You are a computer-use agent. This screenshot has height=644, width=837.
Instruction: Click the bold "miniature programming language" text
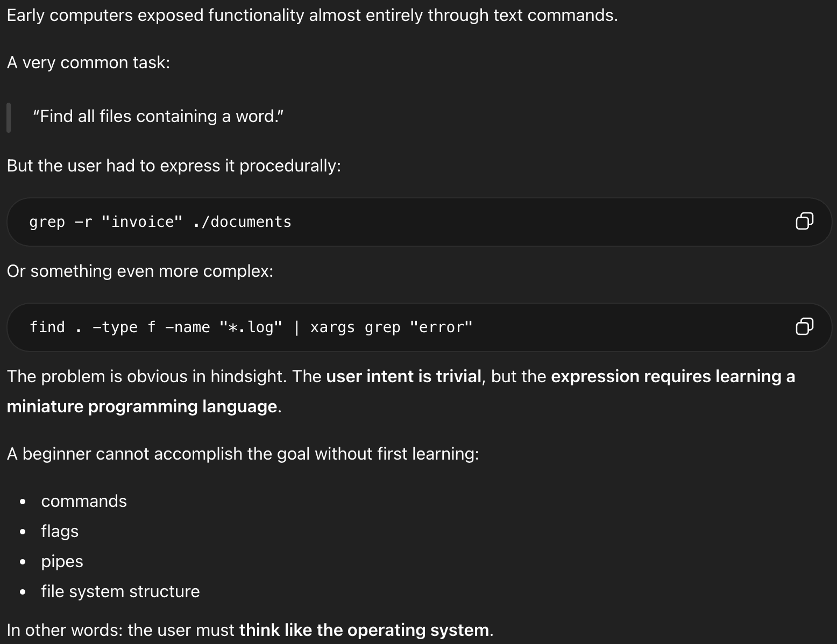143,406
